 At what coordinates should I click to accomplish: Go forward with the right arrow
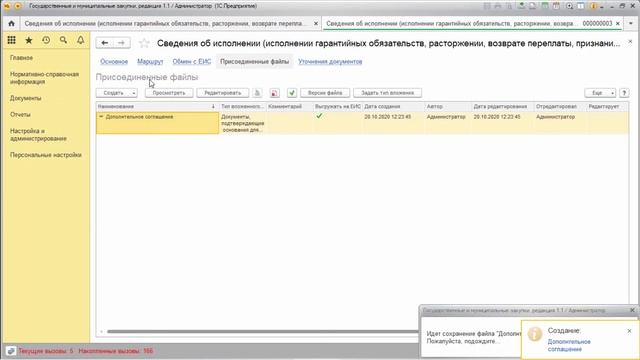(x=122, y=43)
